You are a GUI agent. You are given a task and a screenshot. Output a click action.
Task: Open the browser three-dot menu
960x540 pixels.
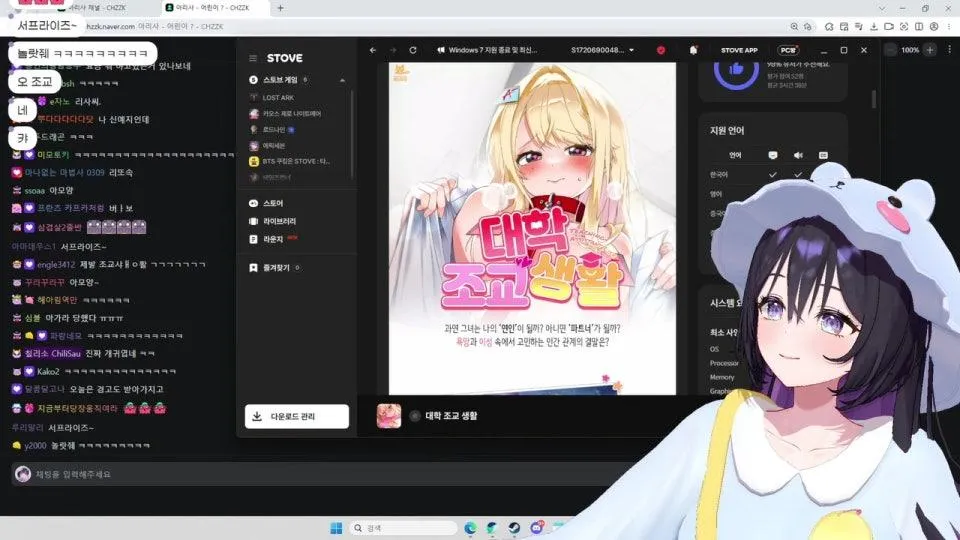949,27
